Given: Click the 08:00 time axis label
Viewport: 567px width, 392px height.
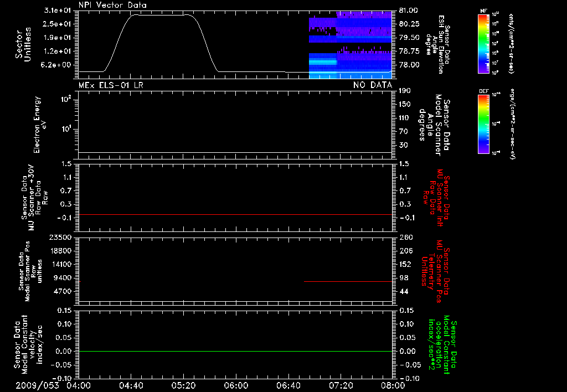Looking at the screenshot, I should [x=393, y=385].
